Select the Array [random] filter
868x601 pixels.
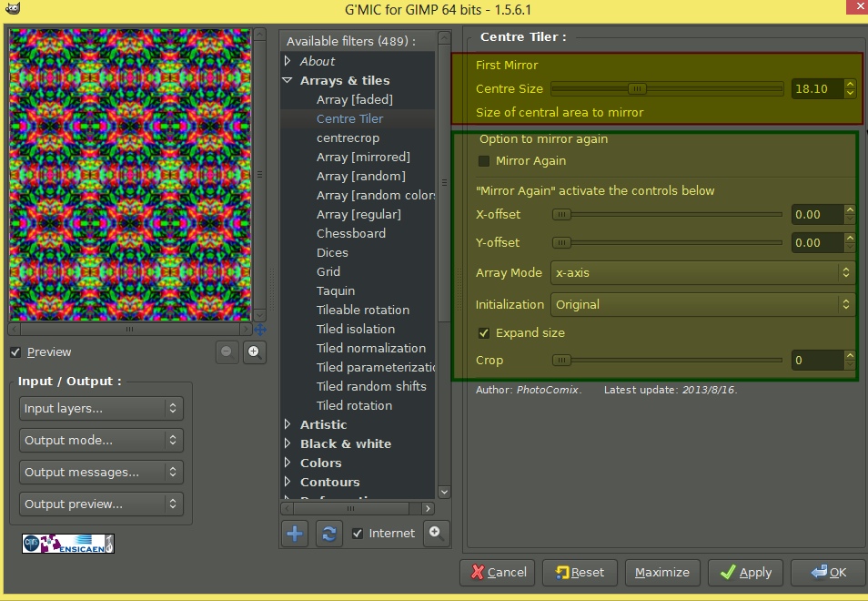tap(361, 176)
